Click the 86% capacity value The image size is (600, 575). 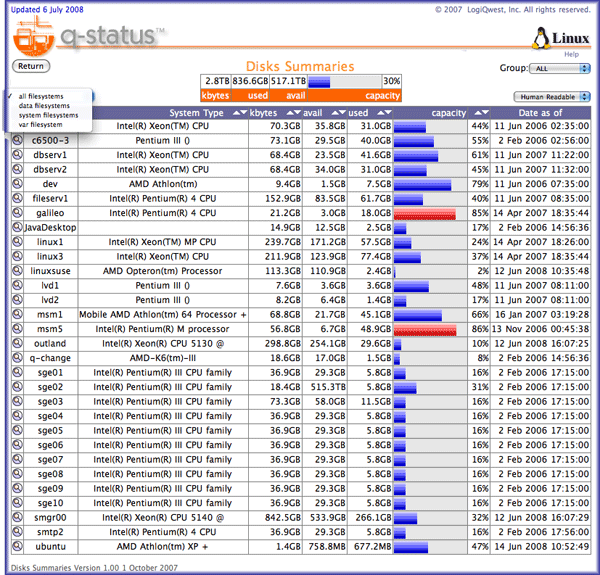(480, 329)
